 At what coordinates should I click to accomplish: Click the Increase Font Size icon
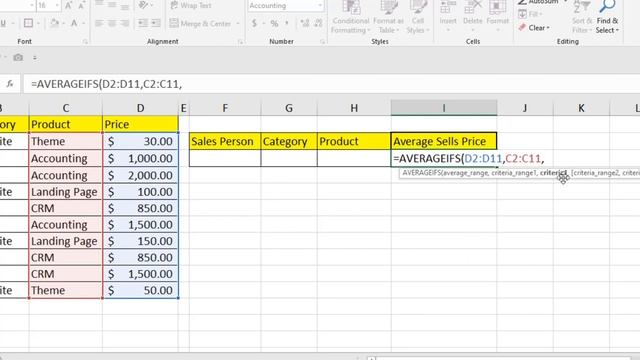[x=69, y=5]
